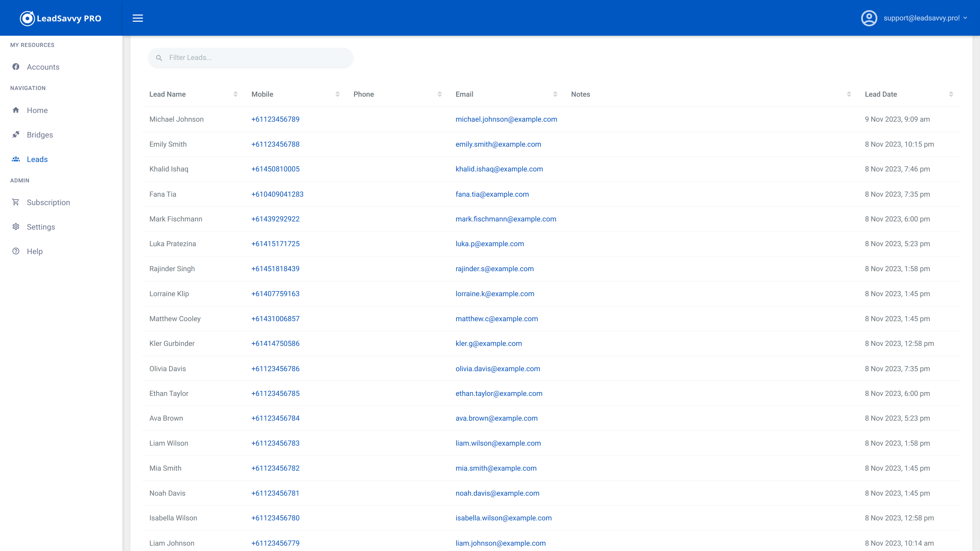Open rajinder.s@example.com link

(495, 269)
